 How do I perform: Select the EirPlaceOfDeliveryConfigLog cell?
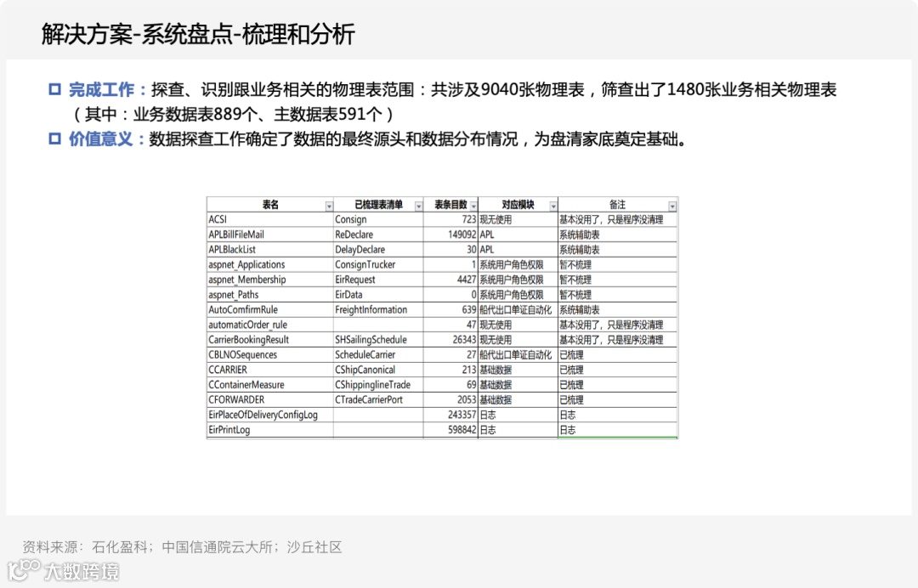coord(270,415)
